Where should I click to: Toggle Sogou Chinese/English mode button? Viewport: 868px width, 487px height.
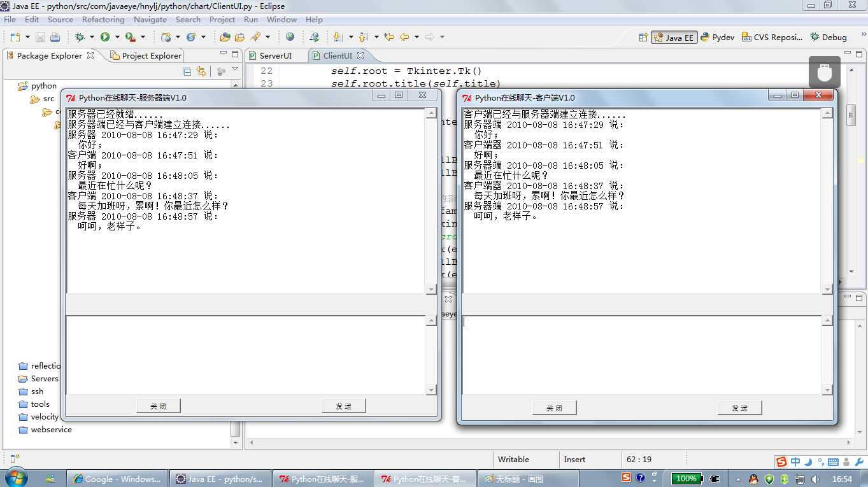click(795, 462)
